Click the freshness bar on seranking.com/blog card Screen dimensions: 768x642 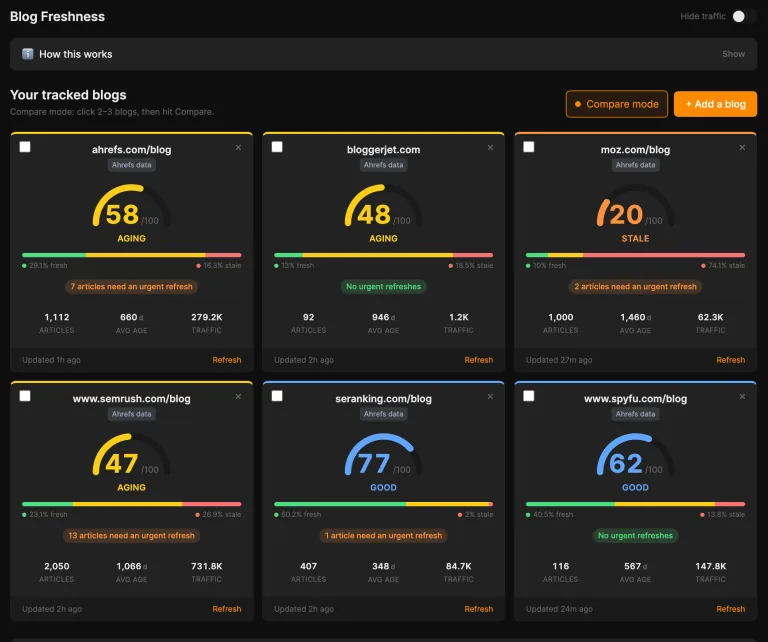coord(384,504)
